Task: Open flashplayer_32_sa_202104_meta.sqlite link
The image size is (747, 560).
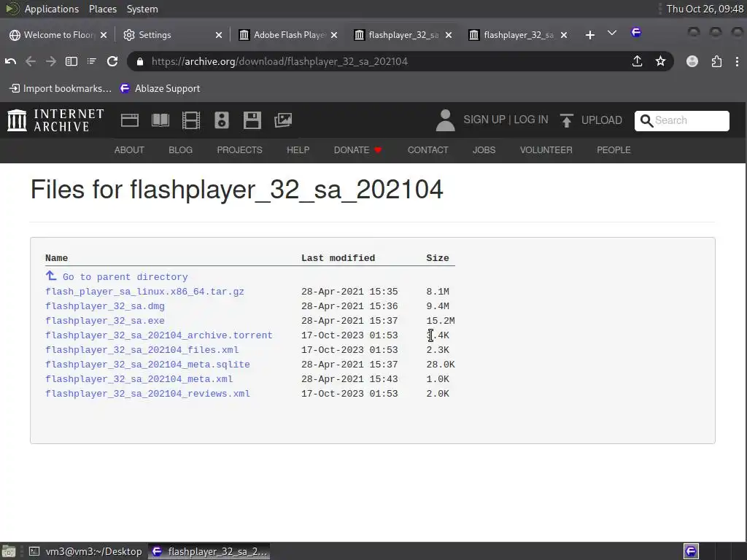Action: coord(147,365)
